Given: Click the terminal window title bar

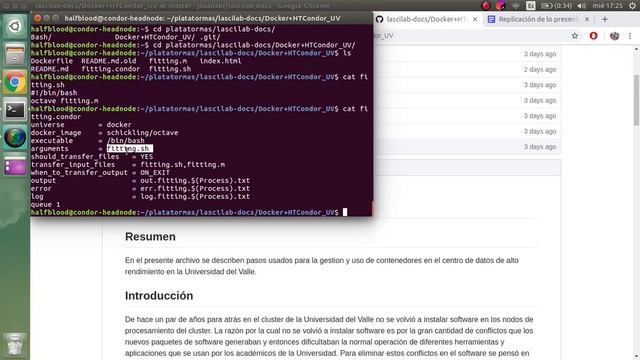Looking at the screenshot, I should click(x=202, y=18).
